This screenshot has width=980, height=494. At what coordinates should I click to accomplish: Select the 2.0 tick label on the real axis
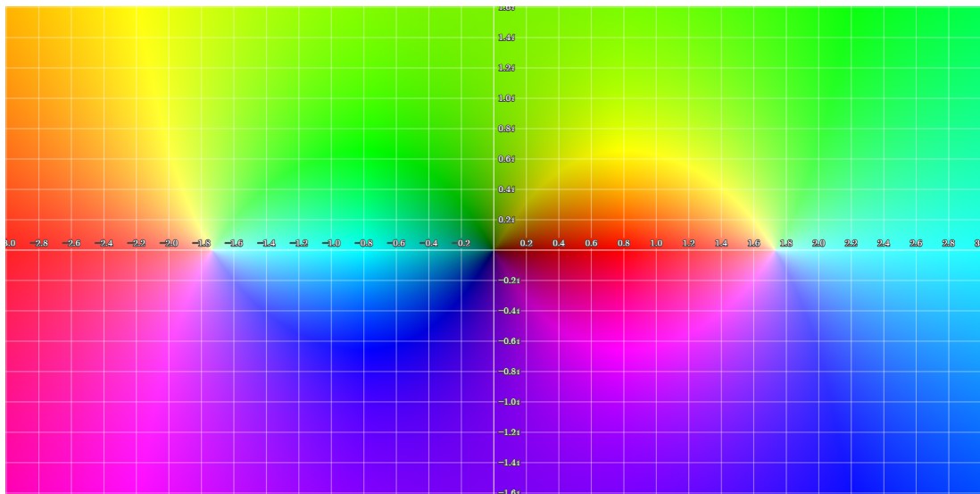point(818,243)
